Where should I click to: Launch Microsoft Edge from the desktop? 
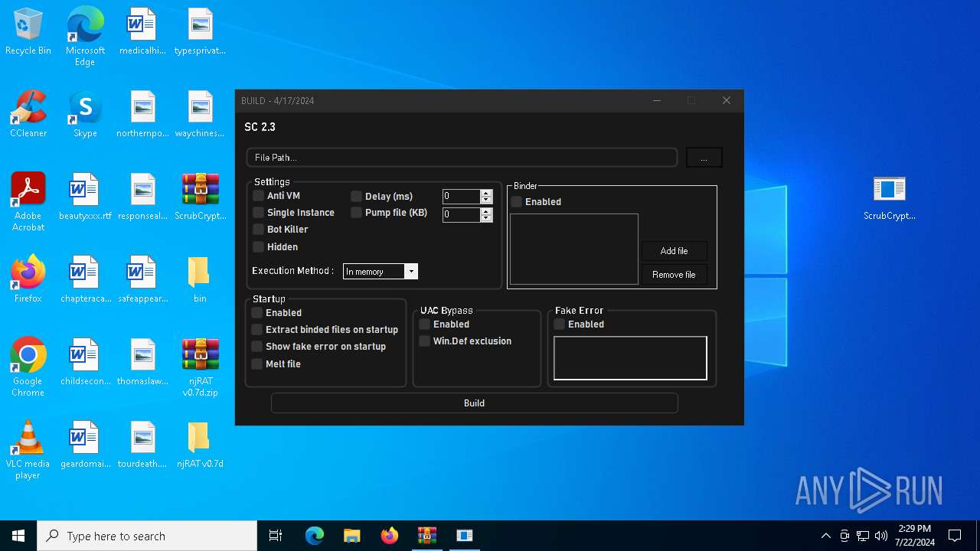coord(85,37)
